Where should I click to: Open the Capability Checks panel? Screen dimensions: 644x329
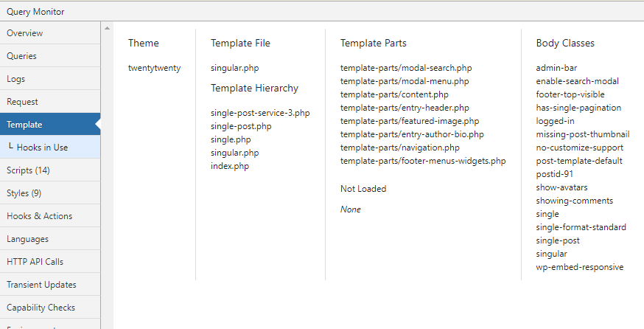pos(50,307)
